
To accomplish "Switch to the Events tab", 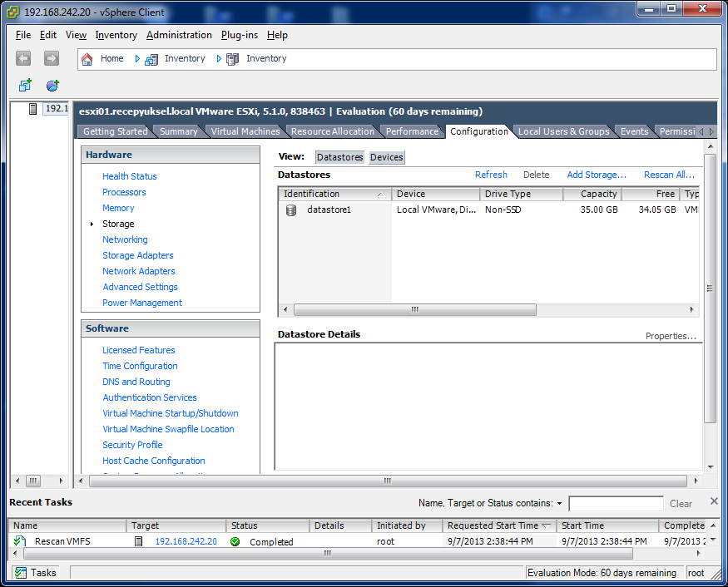I will point(634,131).
